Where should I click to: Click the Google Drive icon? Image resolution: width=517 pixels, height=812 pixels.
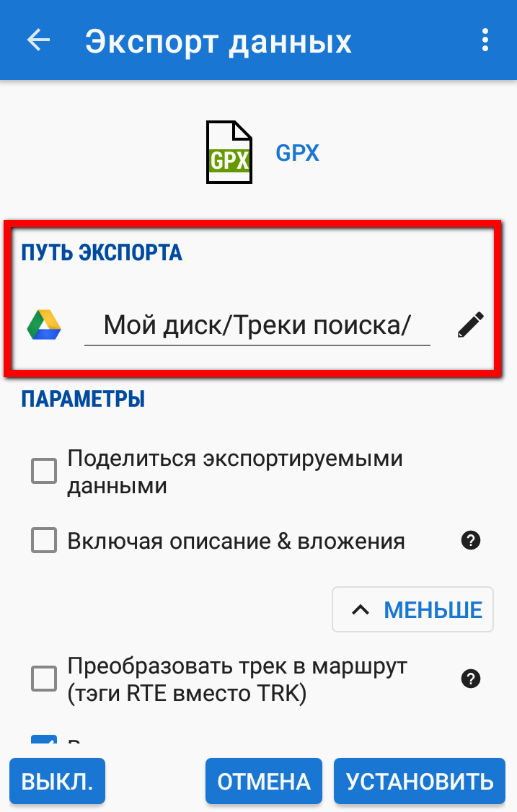coord(44,325)
